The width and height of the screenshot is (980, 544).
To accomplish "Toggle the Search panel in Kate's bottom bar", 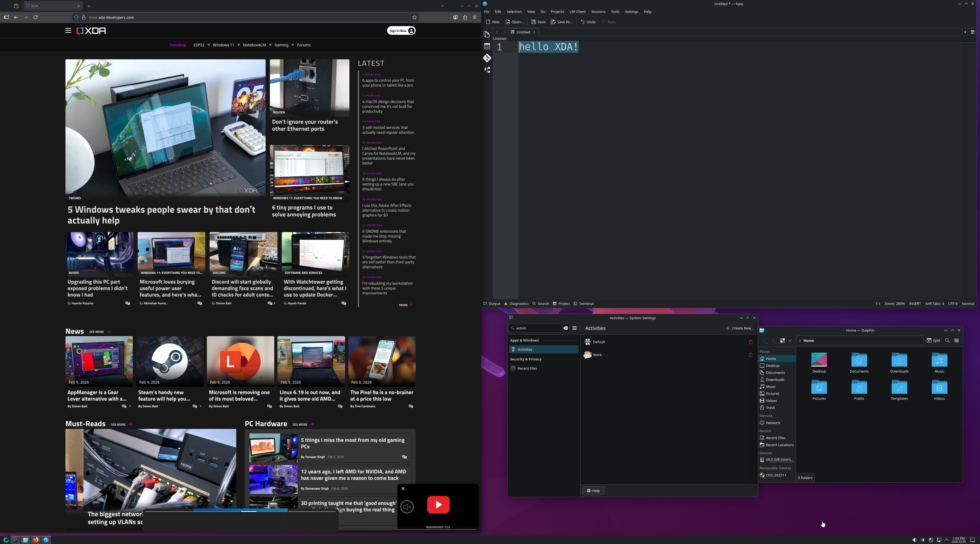I will 541,304.
